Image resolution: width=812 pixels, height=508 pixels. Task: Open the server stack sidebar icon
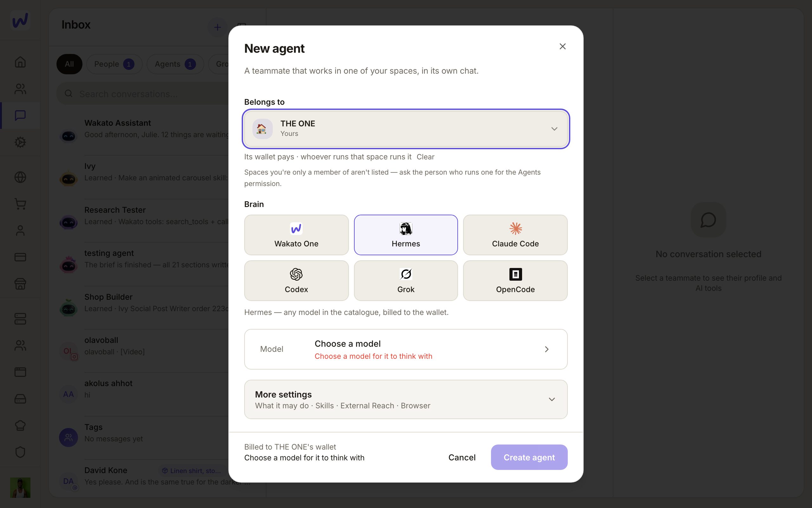[20, 319]
